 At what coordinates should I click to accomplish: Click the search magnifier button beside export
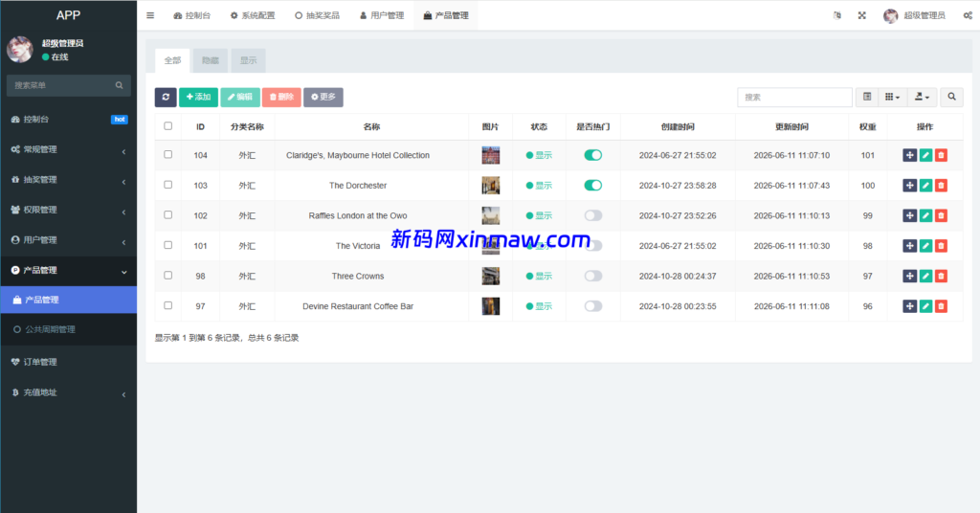(951, 97)
